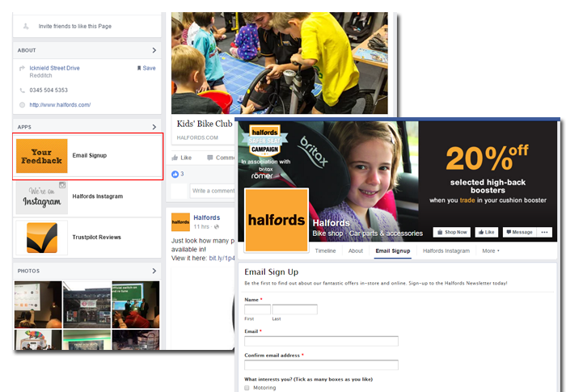Open the Halfords Instagram app link
The height and width of the screenshot is (392, 566).
[98, 196]
